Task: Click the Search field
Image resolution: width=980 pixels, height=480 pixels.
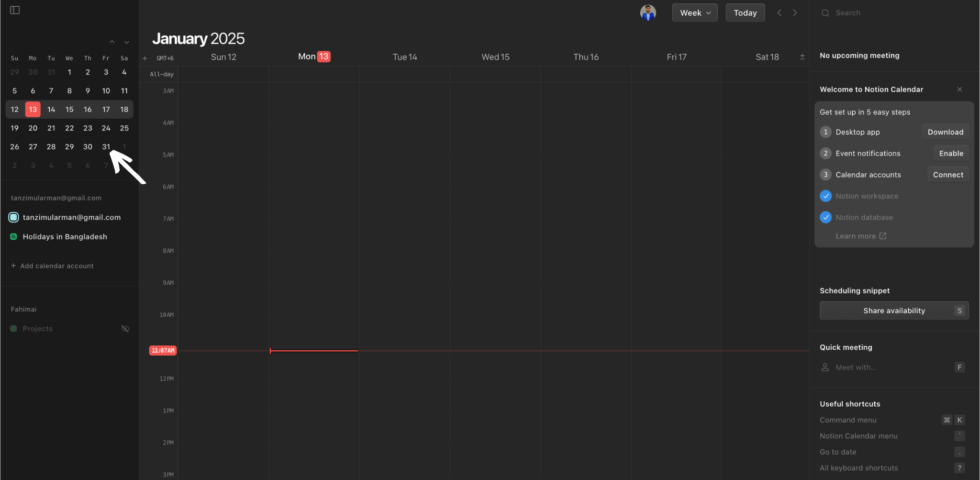Action: pyautogui.click(x=890, y=13)
